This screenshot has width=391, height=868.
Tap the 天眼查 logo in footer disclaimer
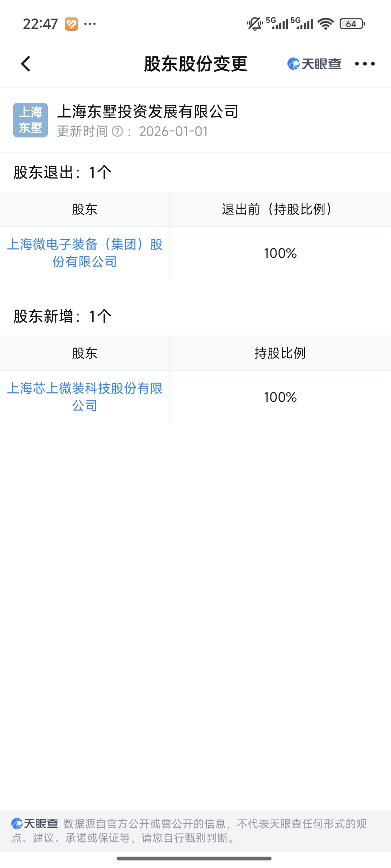(x=34, y=824)
